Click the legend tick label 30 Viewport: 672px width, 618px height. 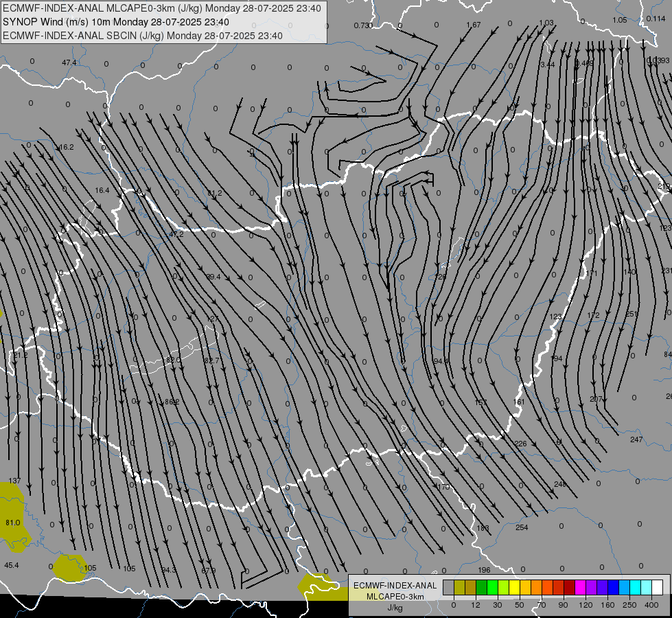[x=497, y=605]
